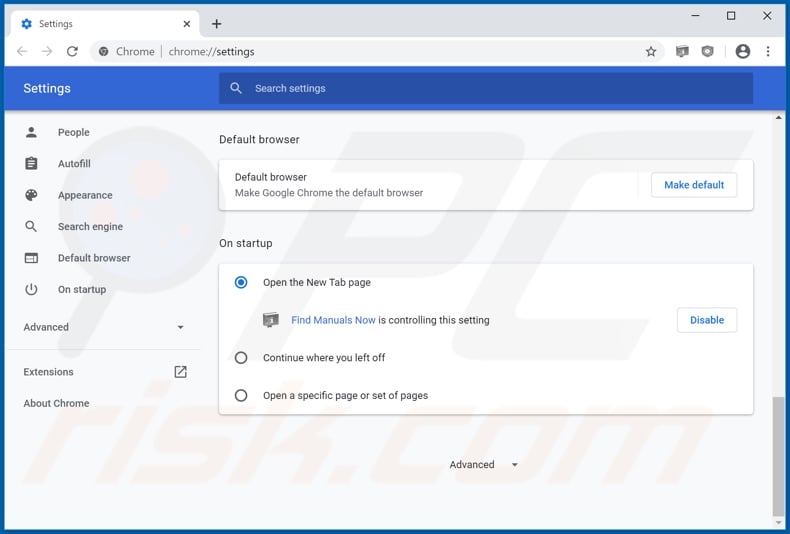The height and width of the screenshot is (534, 790).
Task: Click the scrollbar down arrow
Action: 778,523
